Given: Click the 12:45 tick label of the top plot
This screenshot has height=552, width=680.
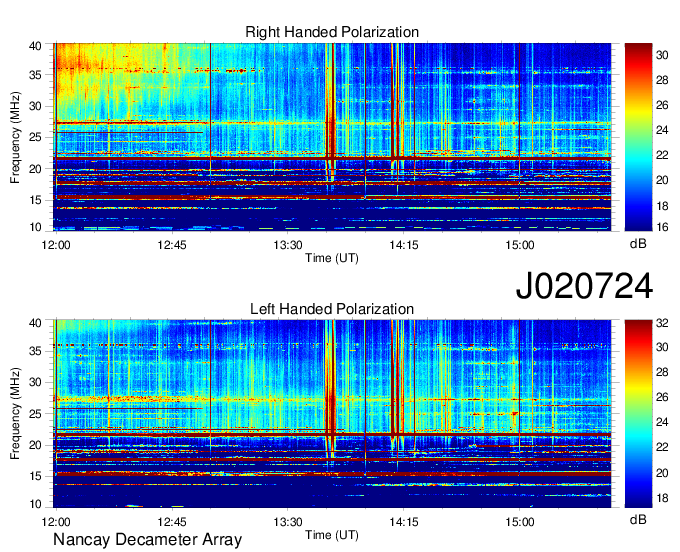Looking at the screenshot, I should click(x=172, y=245).
